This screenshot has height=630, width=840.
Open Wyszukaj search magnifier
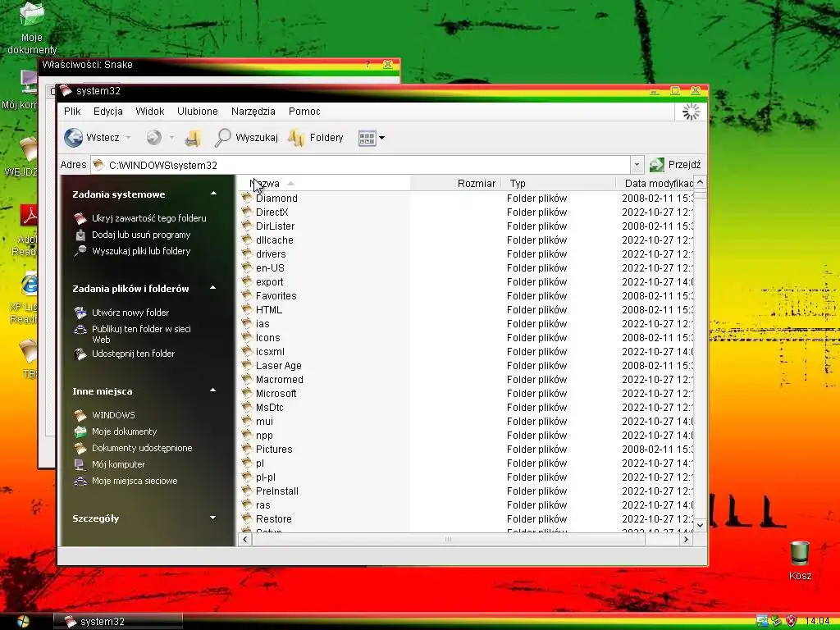click(222, 138)
